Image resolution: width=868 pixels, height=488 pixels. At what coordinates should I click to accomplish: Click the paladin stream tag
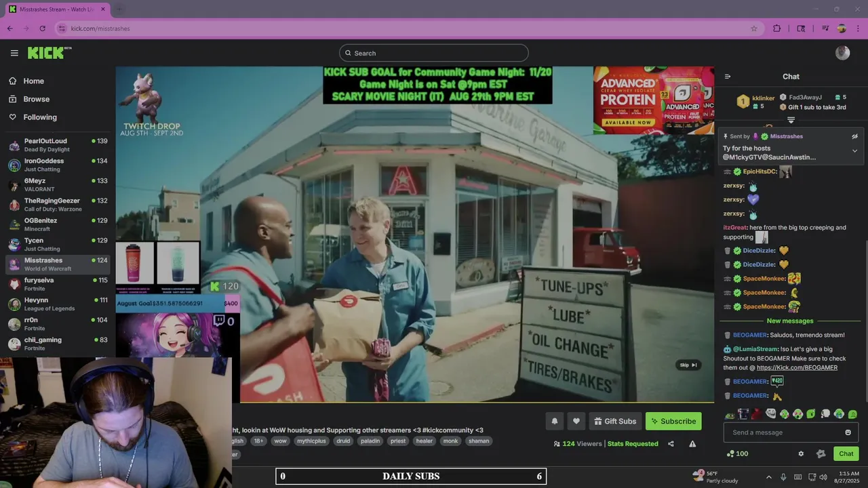(370, 441)
